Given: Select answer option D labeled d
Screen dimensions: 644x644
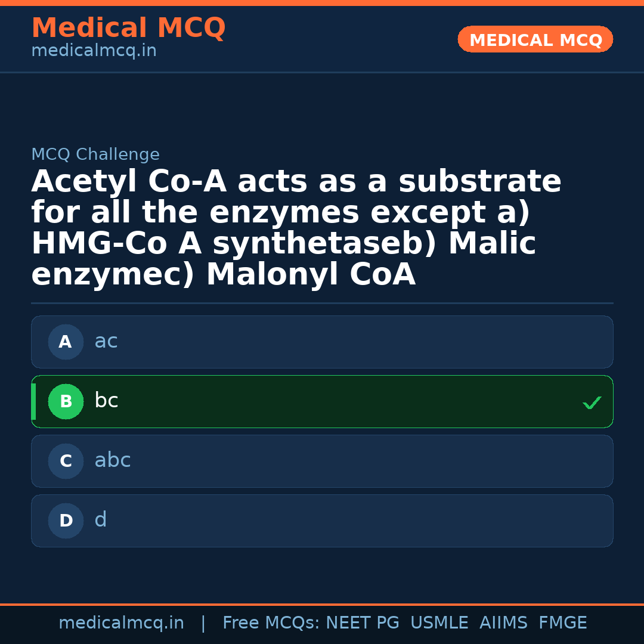Looking at the screenshot, I should coord(322,521).
